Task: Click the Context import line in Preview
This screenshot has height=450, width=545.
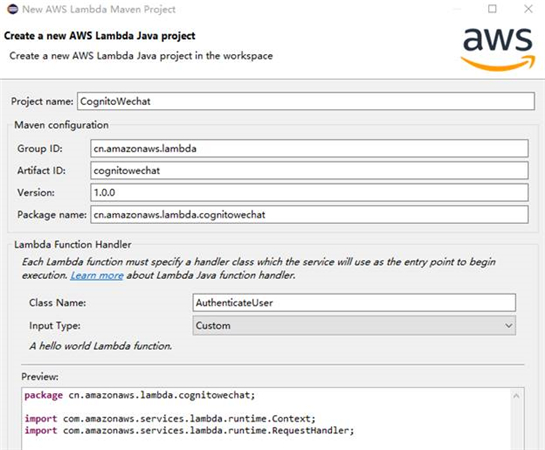Action: tap(170, 418)
